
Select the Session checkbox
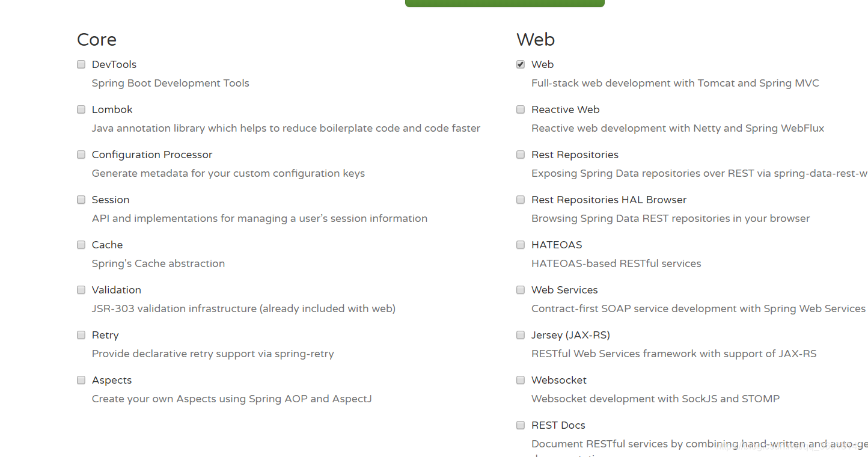pos(81,200)
